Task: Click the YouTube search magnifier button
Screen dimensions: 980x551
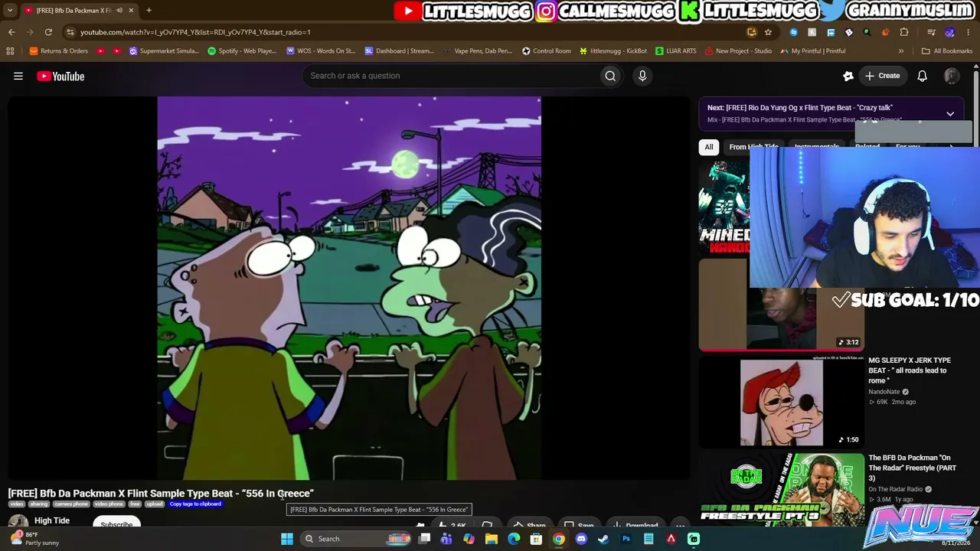Action: 610,76
